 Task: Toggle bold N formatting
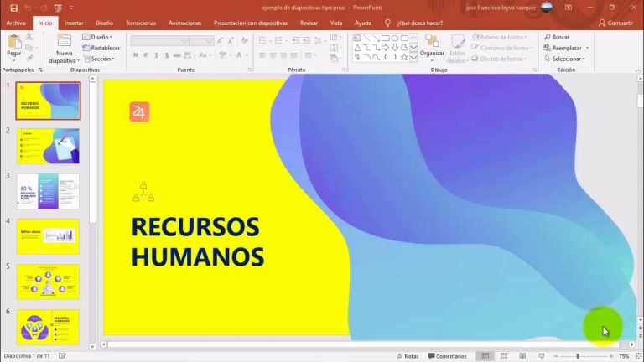[x=136, y=55]
